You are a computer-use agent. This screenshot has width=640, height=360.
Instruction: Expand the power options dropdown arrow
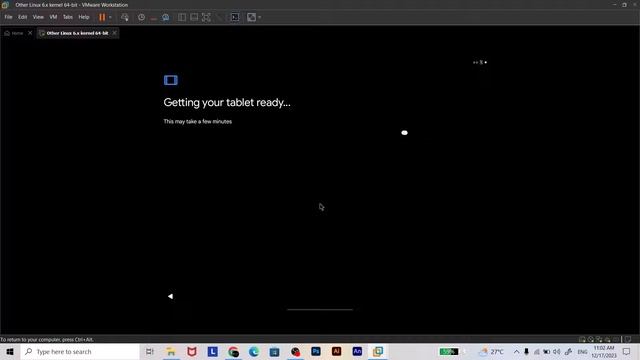coord(110,17)
